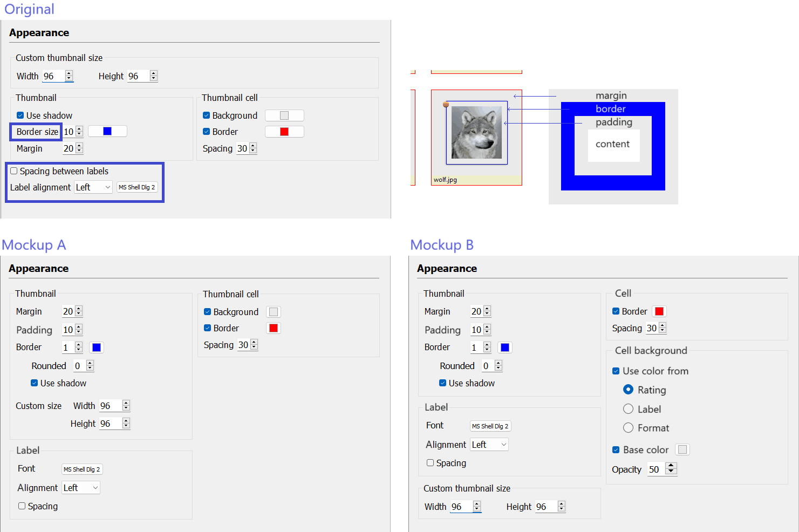Screen dimensions: 799x532
Task: Toggle Border checkbox in Mockup B Cell group
Action: [616, 311]
